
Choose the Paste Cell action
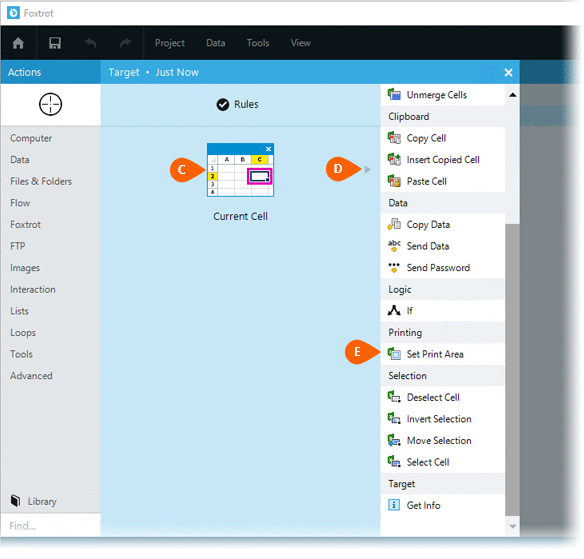click(x=442, y=181)
